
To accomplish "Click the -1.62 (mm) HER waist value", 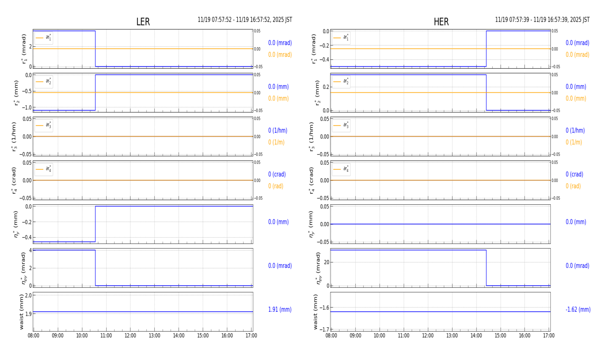I will (x=578, y=310).
